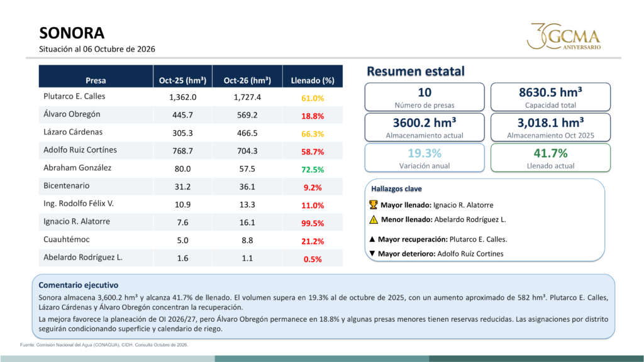Select the 'Lázaro Cárdenas' dam name in the table
Viewport: 644px width, 362px height.
(x=73, y=132)
